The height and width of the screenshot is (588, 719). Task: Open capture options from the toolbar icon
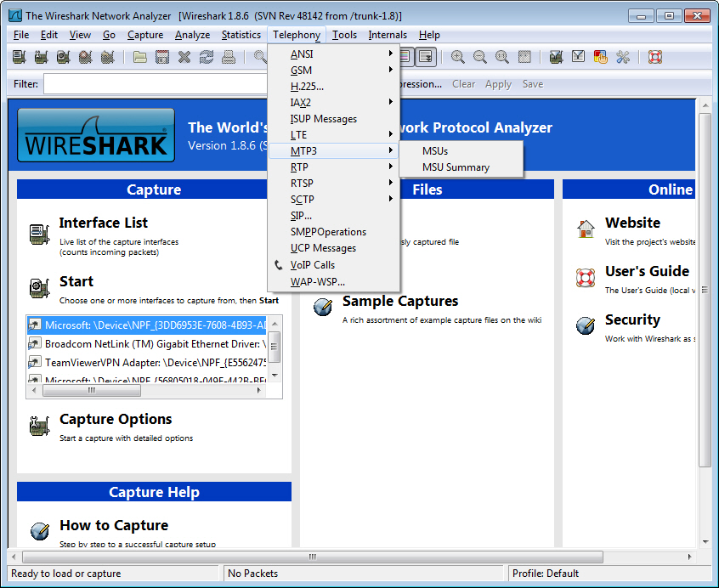pyautogui.click(x=41, y=57)
